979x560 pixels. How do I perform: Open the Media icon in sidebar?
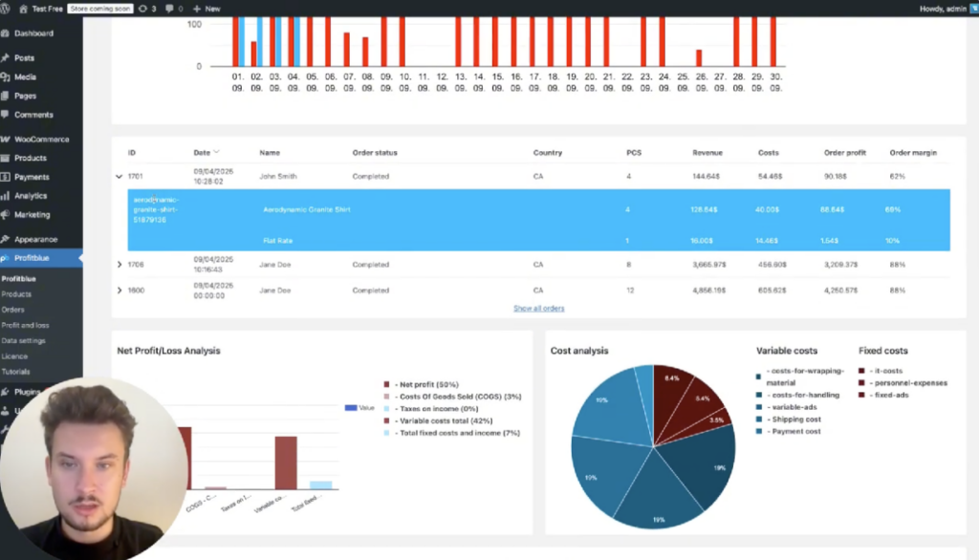tap(6, 76)
